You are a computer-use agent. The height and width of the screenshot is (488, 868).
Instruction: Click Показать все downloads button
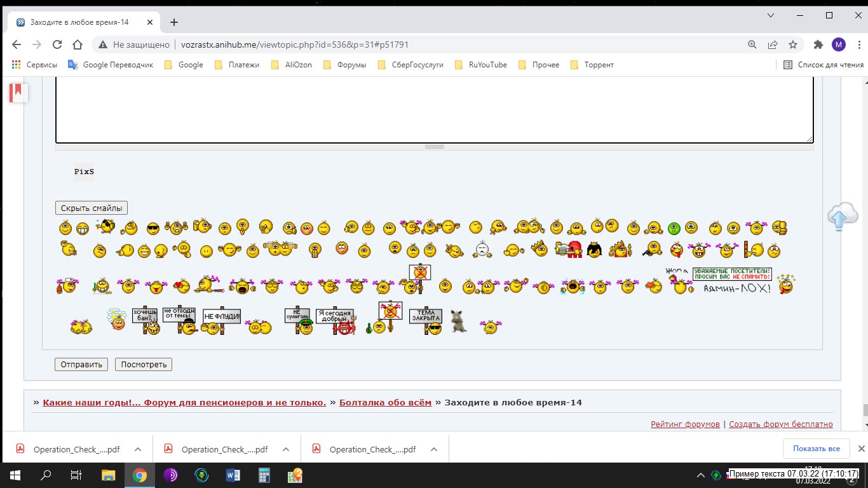[x=816, y=449]
